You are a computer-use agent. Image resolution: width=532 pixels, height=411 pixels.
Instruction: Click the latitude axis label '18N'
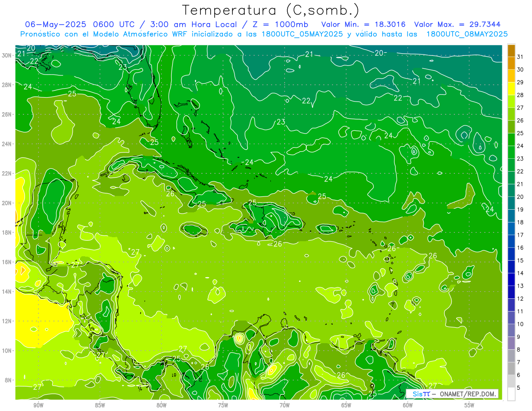click(x=6, y=232)
